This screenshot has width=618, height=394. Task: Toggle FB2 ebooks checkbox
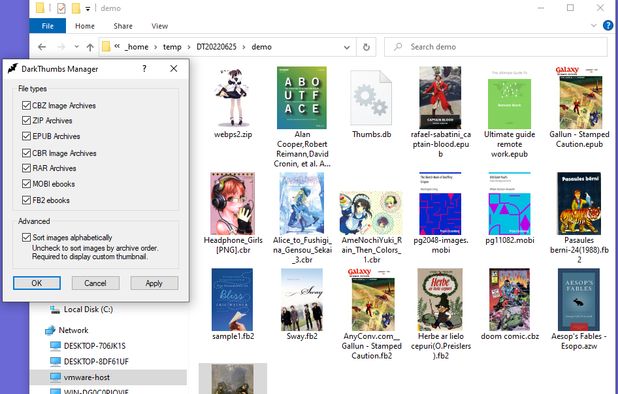tap(26, 200)
